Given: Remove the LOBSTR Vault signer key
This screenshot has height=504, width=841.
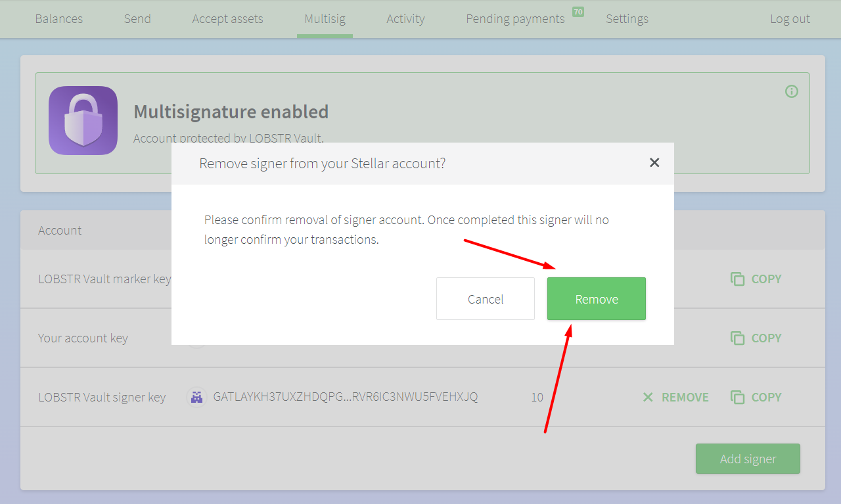Looking at the screenshot, I should (x=675, y=397).
